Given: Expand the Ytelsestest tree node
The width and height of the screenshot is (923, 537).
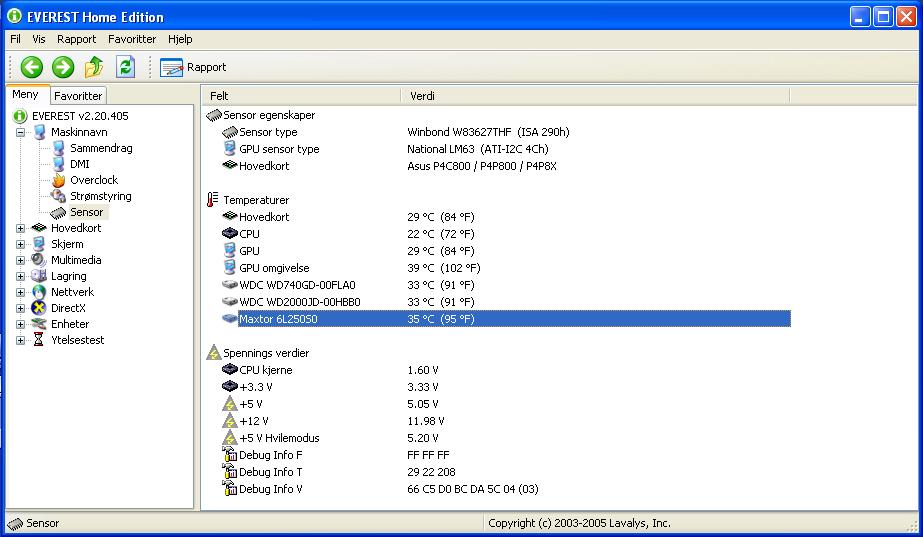Looking at the screenshot, I should (21, 340).
